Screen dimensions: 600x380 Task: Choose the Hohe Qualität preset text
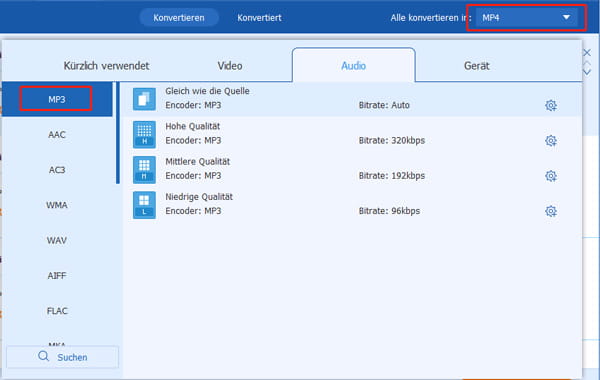click(x=192, y=126)
